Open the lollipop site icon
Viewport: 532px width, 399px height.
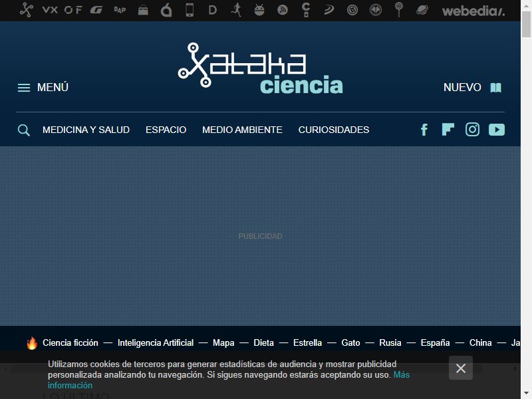click(399, 10)
